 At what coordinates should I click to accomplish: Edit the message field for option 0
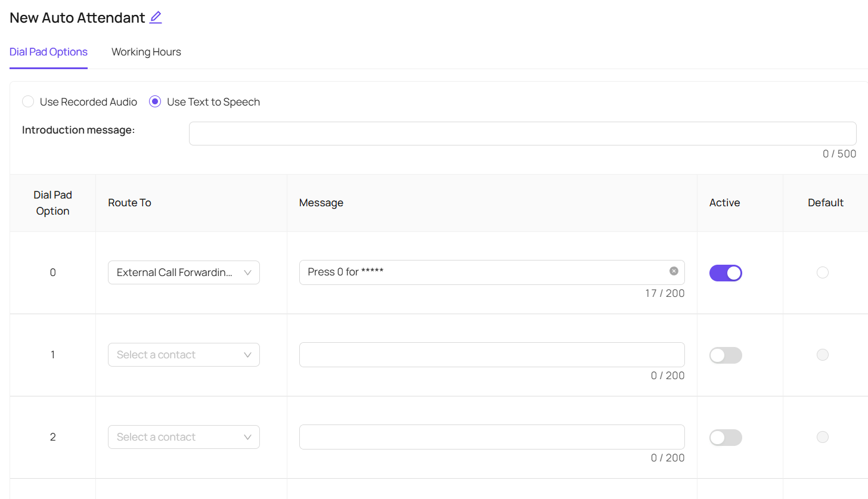[x=492, y=272]
